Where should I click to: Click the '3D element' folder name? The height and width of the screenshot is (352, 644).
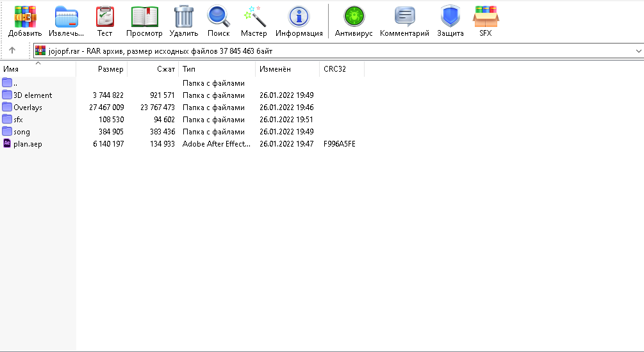coord(33,95)
